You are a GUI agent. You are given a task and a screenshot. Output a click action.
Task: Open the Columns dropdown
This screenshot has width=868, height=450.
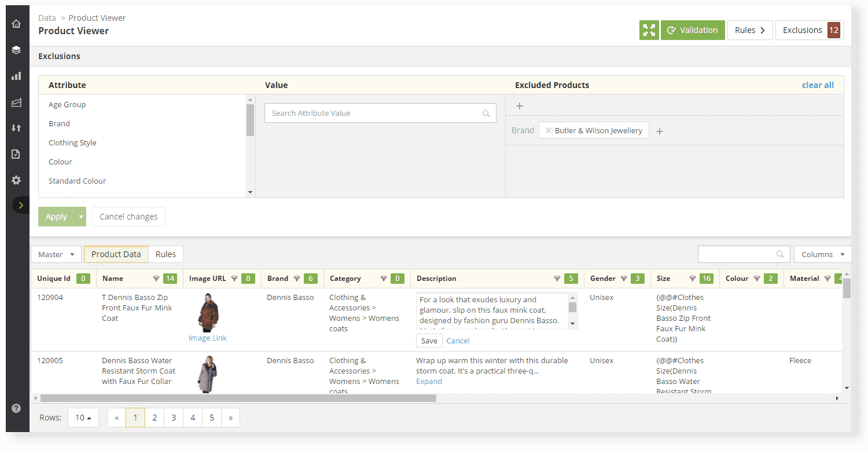click(822, 254)
